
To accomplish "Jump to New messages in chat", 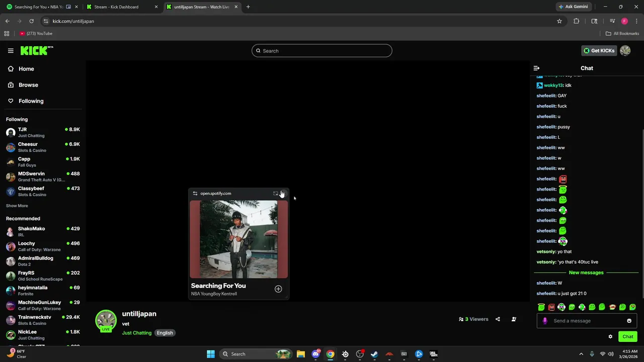I will tap(586, 273).
